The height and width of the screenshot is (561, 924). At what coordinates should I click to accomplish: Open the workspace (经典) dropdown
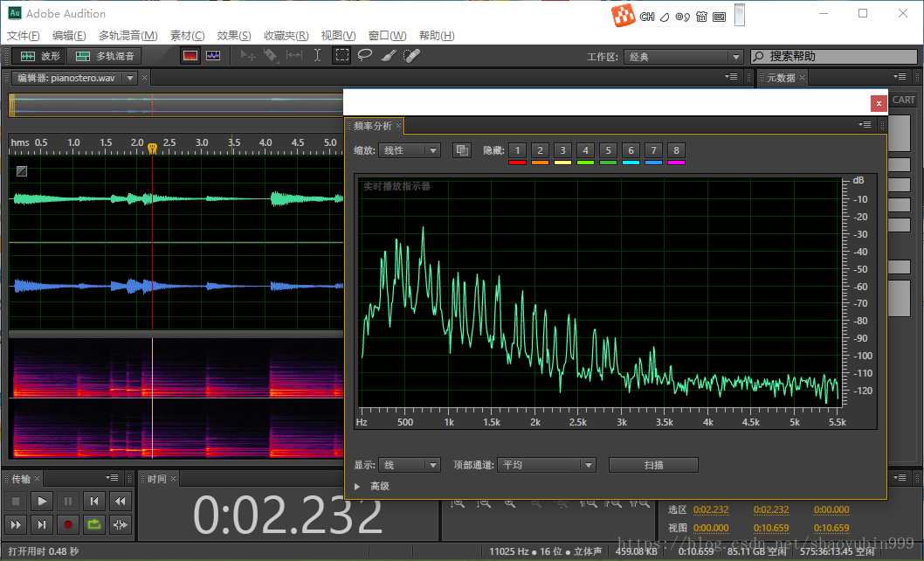coord(683,57)
